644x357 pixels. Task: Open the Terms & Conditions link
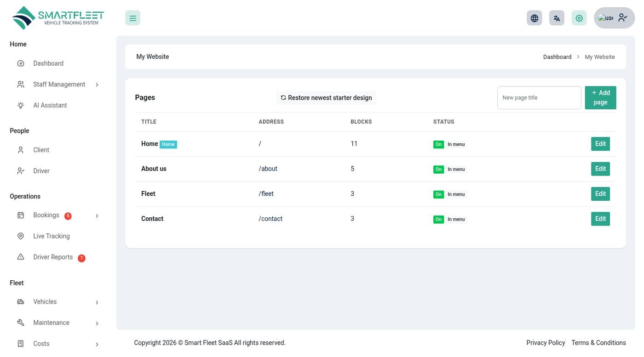[598, 343]
